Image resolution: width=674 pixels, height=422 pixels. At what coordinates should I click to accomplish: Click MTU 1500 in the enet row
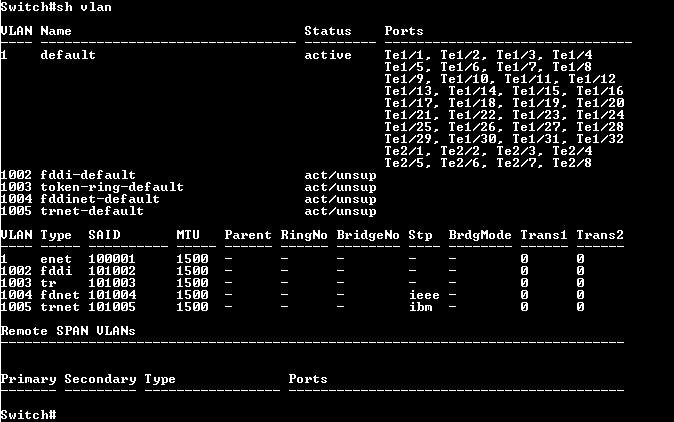coord(192,259)
